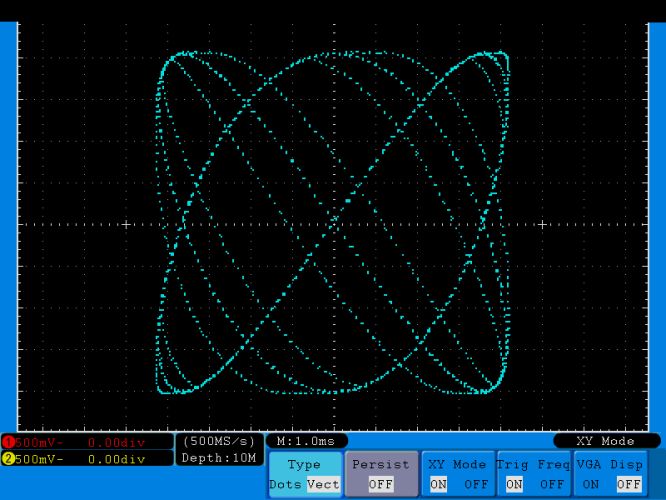Image resolution: width=666 pixels, height=500 pixels.
Task: Set VGA Disp to ON
Action: coord(590,484)
